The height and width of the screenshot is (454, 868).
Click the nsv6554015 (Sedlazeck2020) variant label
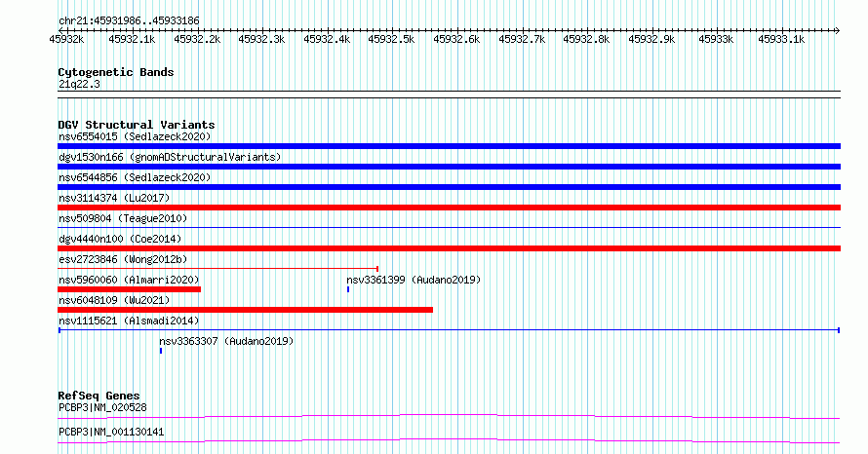click(135, 136)
